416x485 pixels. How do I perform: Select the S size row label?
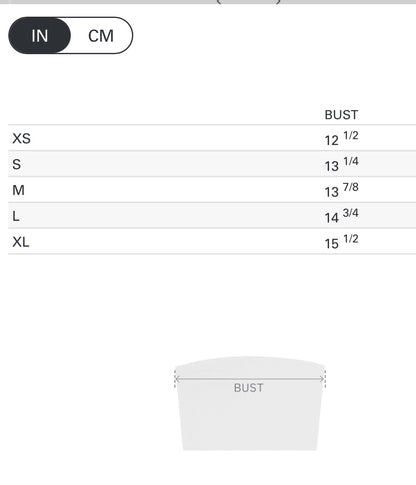[17, 164]
